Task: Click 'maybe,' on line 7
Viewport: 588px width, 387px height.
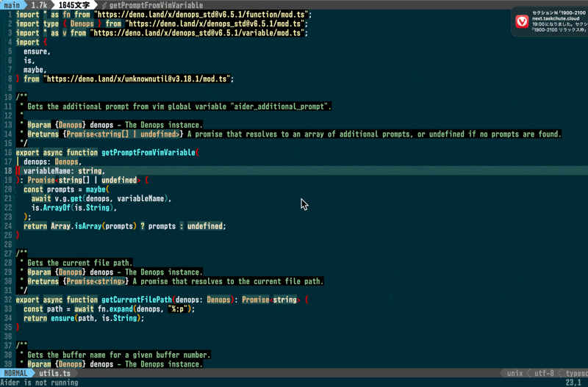Action: pyautogui.click(x=35, y=70)
